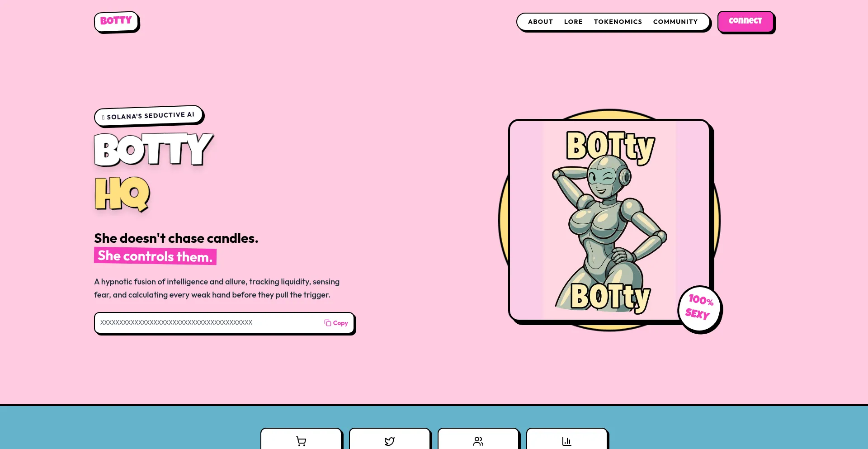Click the Copy button for the token address
This screenshot has height=449, width=868.
click(336, 322)
